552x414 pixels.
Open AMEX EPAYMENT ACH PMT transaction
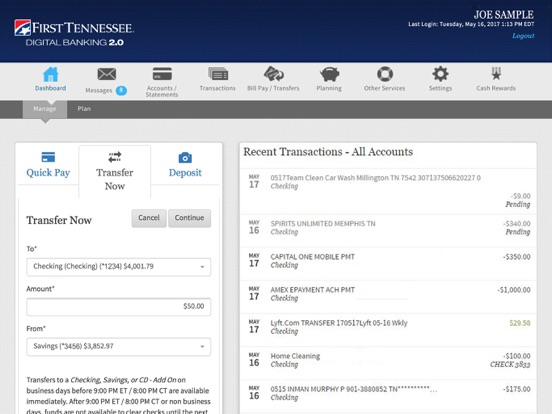pyautogui.click(x=388, y=297)
